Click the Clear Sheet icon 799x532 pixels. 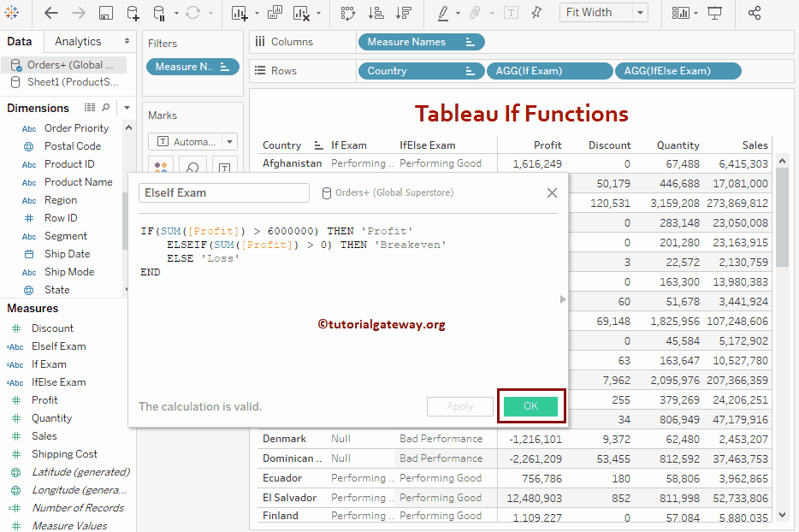[x=301, y=13]
